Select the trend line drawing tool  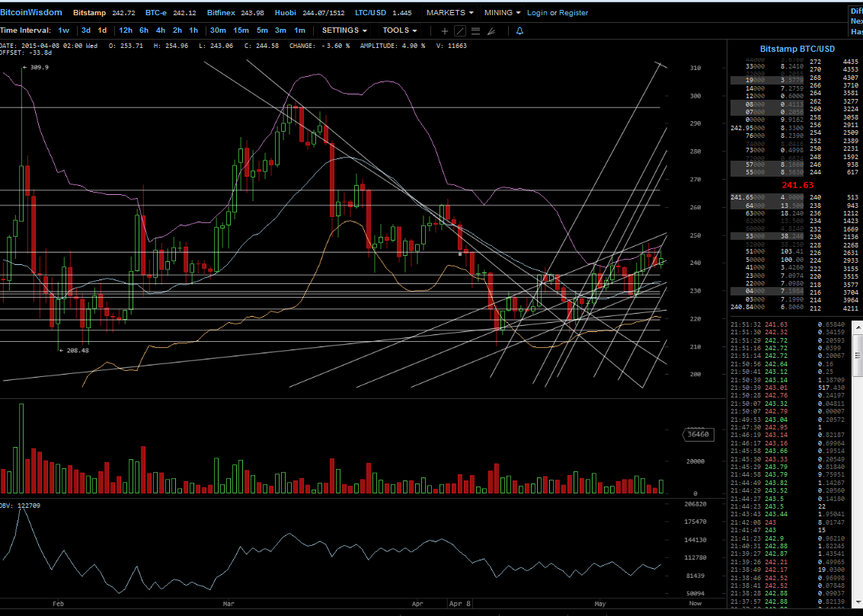point(460,30)
